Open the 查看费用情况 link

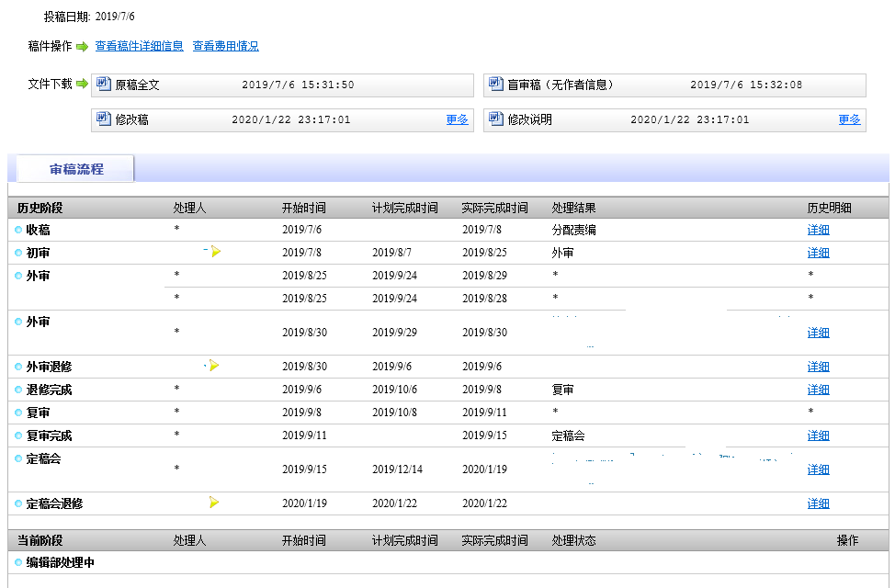point(225,46)
